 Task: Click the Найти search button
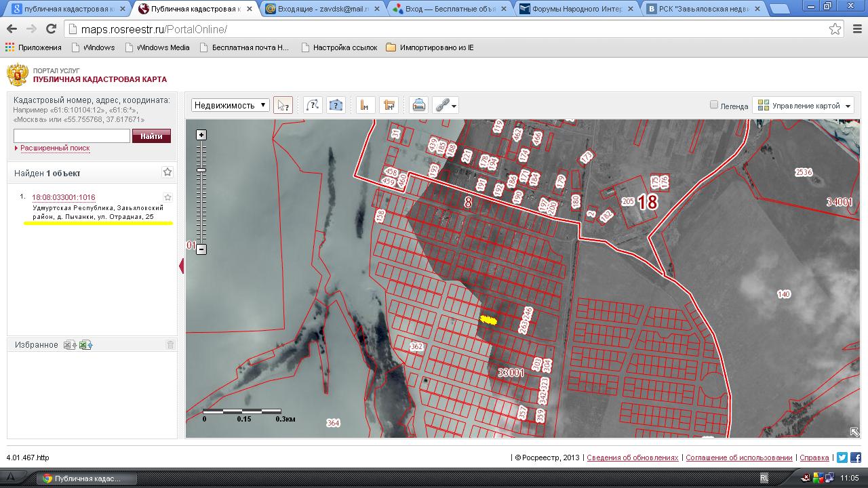151,136
